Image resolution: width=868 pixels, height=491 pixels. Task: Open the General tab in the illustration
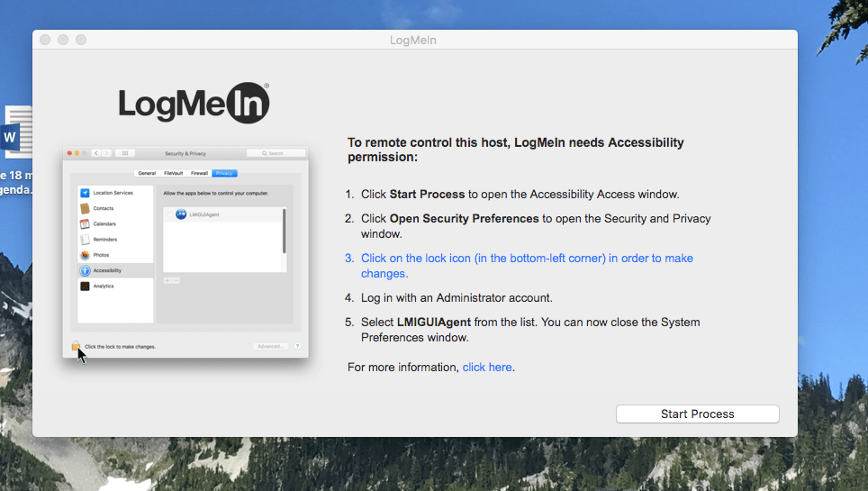tap(147, 174)
